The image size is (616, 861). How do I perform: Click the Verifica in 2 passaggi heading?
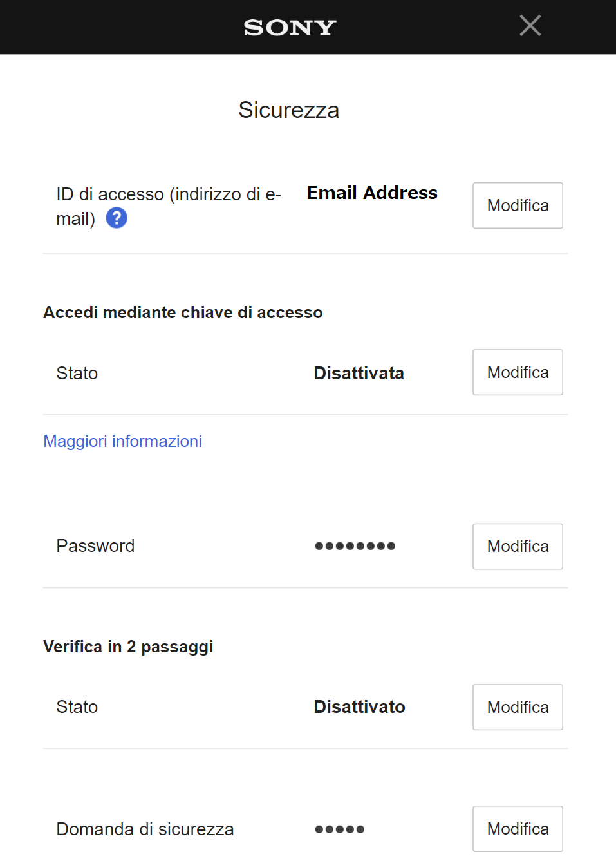[128, 647]
